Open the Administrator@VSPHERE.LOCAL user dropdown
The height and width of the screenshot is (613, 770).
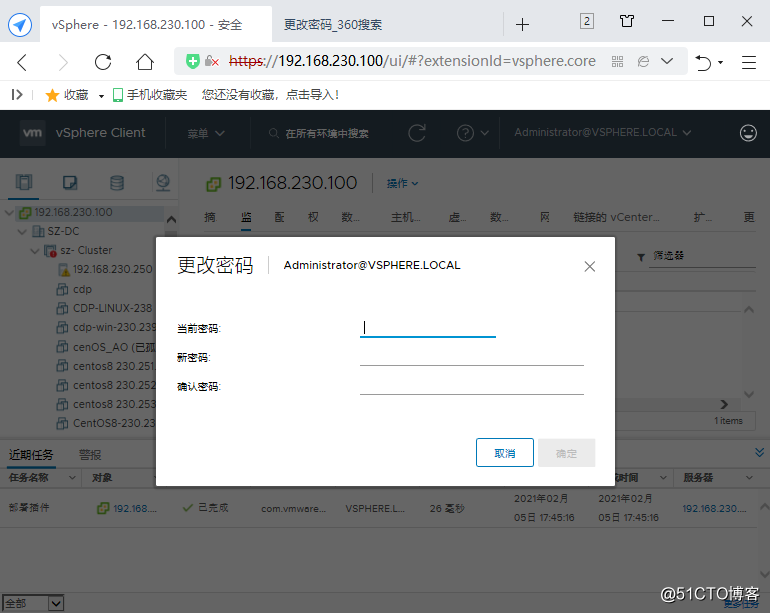click(x=603, y=133)
